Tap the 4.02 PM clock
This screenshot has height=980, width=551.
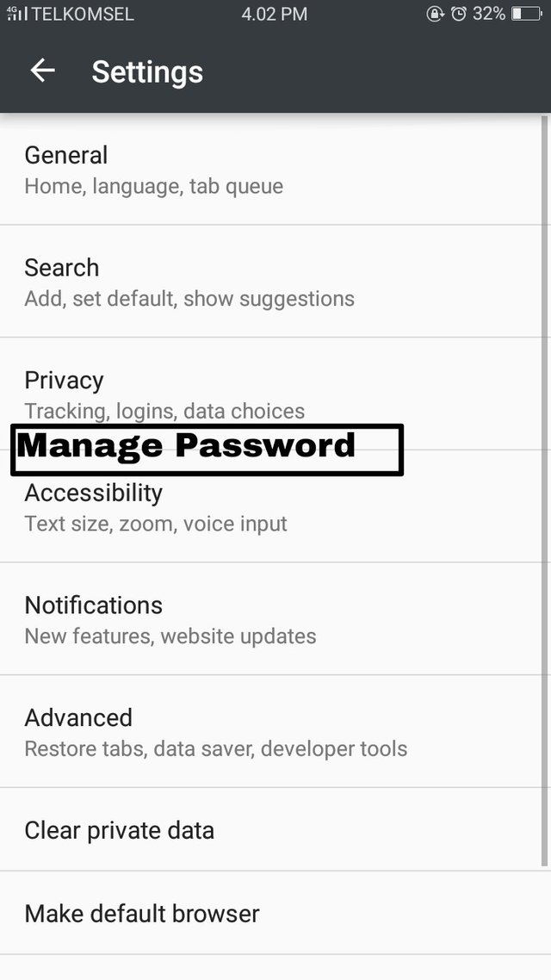(275, 14)
